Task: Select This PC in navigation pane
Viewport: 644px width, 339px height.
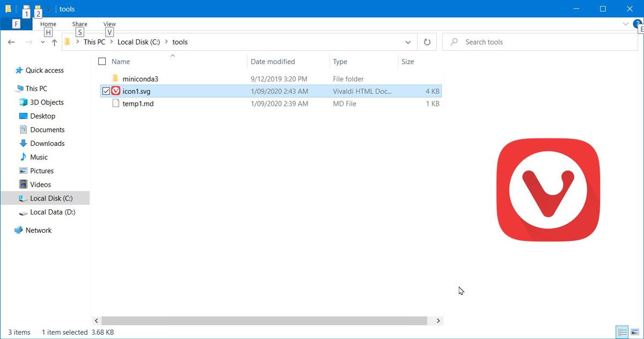Action: click(x=36, y=89)
